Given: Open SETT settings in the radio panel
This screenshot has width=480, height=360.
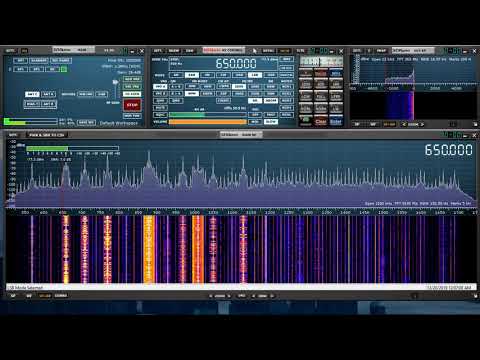Looking at the screenshot, I should [x=10, y=51].
